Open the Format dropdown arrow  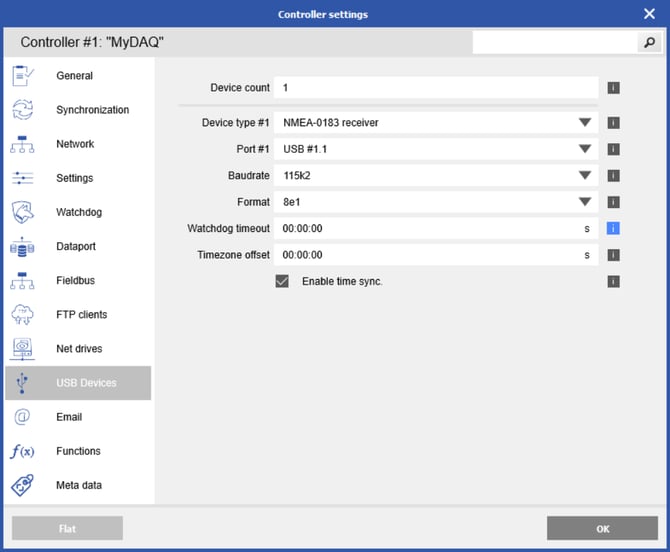[x=585, y=202]
